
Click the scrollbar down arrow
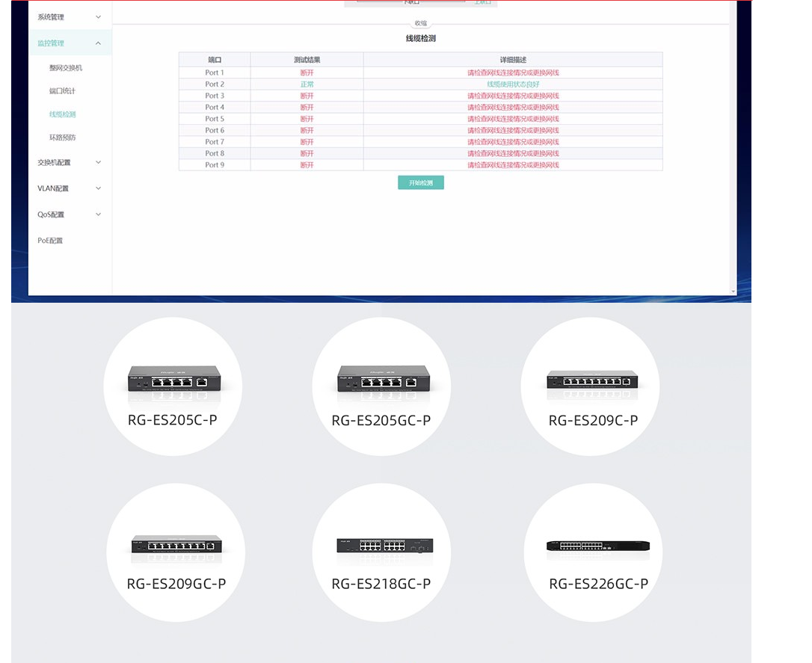[x=733, y=291]
